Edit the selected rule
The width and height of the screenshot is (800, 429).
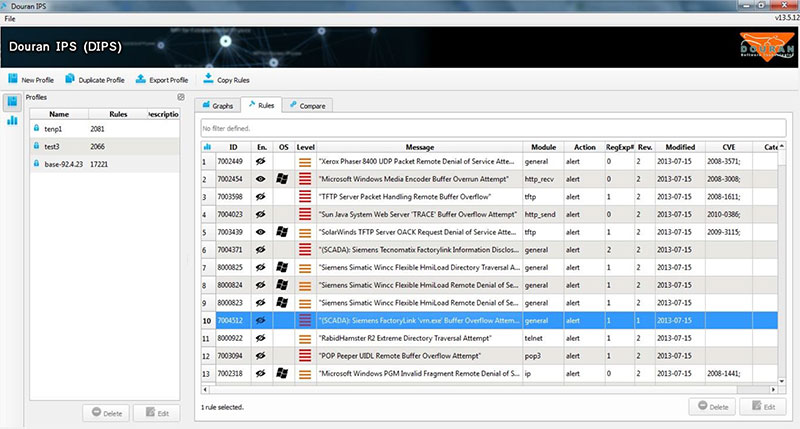pyautogui.click(x=763, y=407)
